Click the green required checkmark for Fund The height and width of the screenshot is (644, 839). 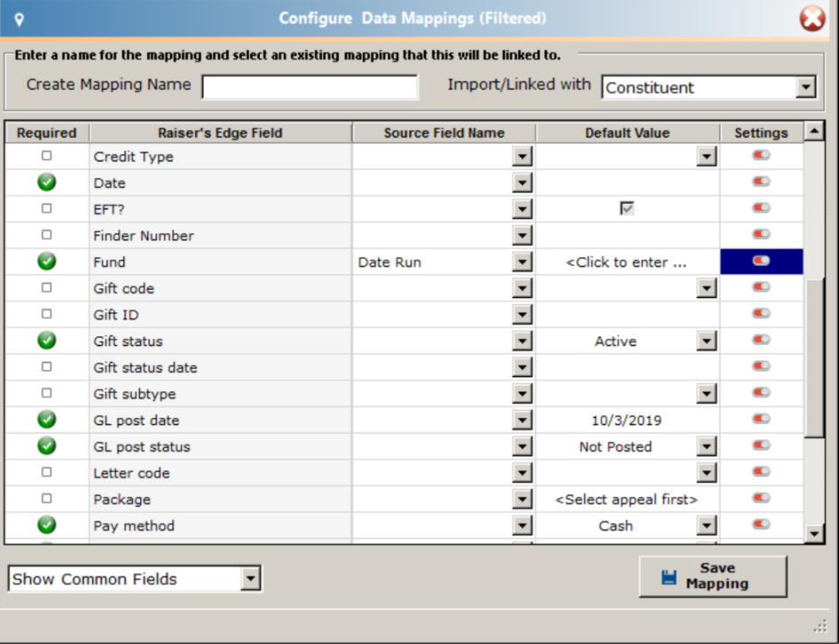pyautogui.click(x=47, y=262)
